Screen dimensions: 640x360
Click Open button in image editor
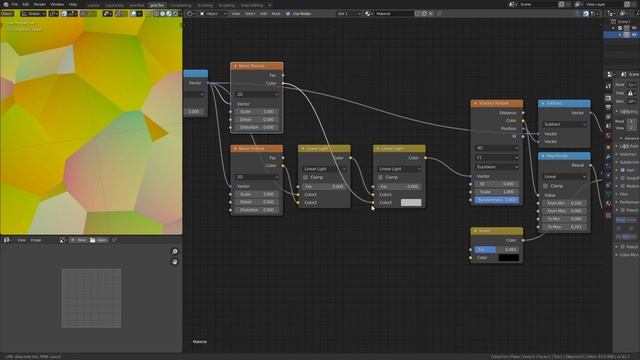click(99, 240)
